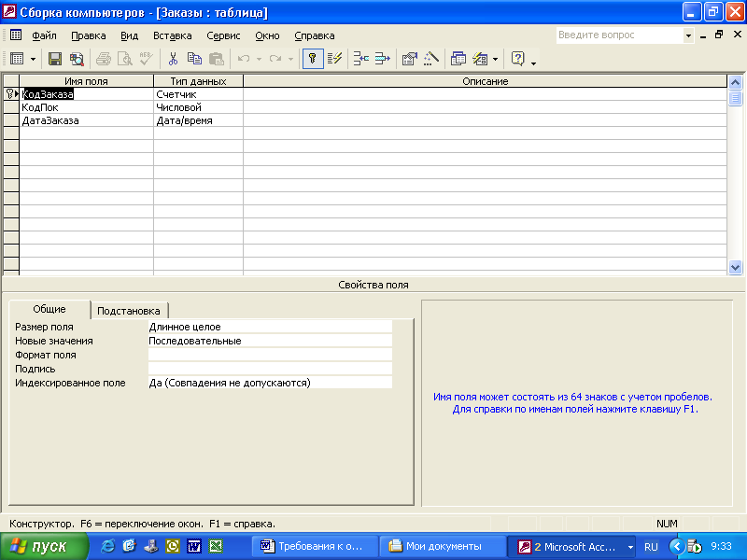
Task: Launch Internet Explorer from quick launch
Action: 107,546
